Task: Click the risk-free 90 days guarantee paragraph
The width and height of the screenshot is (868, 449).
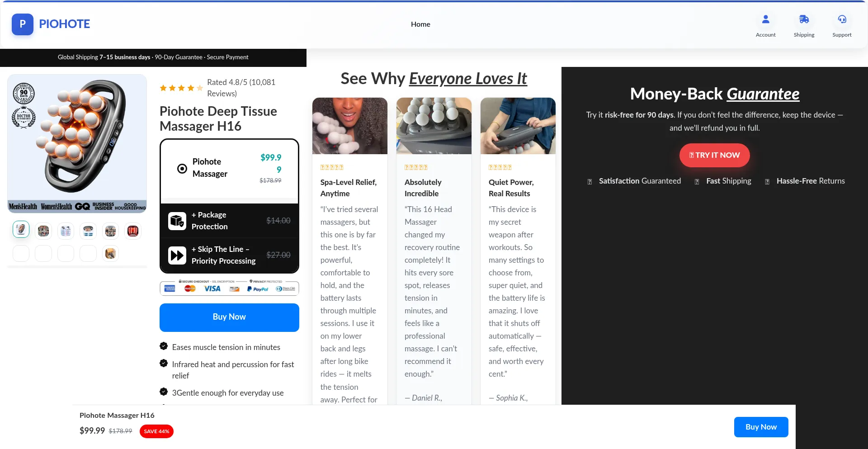Action: coord(715,121)
